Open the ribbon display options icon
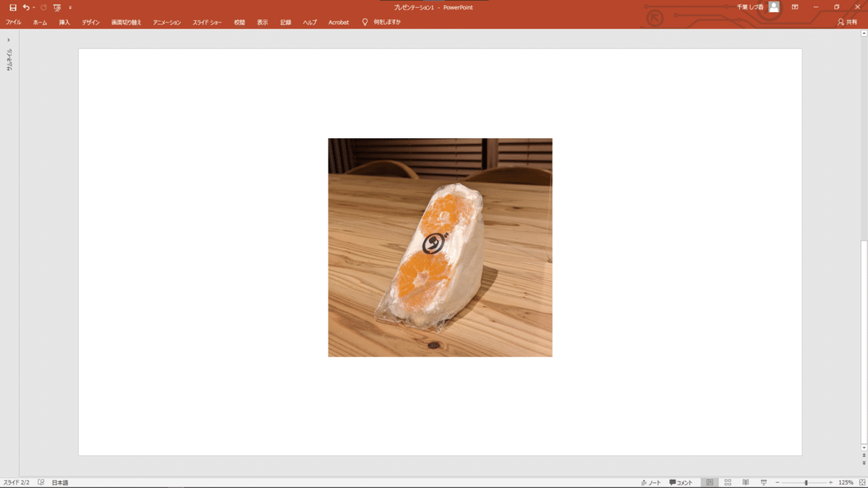 [x=795, y=7]
